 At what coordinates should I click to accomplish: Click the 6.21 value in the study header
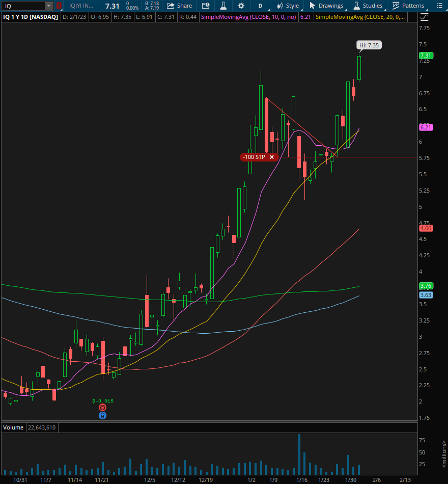pos(305,17)
